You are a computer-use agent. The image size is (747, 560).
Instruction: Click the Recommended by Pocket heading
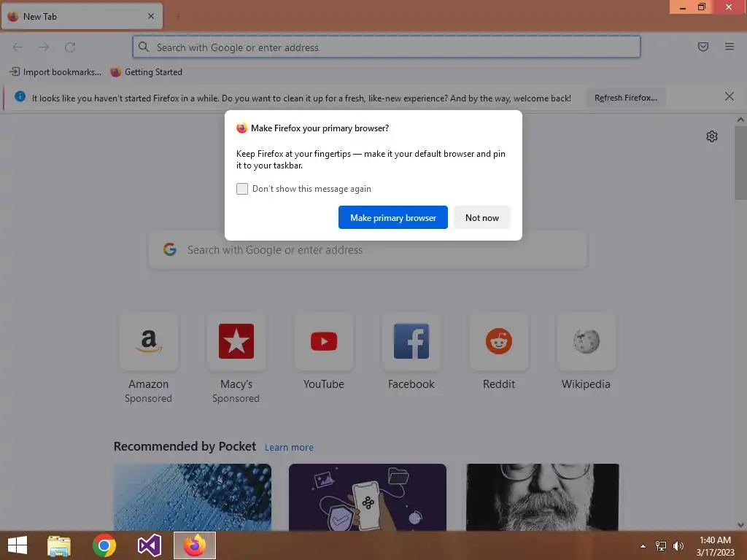(x=185, y=447)
